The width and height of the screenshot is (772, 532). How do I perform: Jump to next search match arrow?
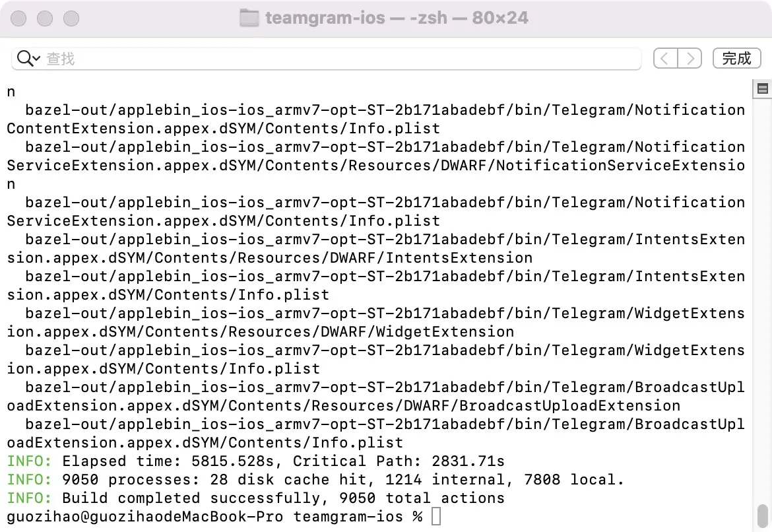tap(690, 59)
